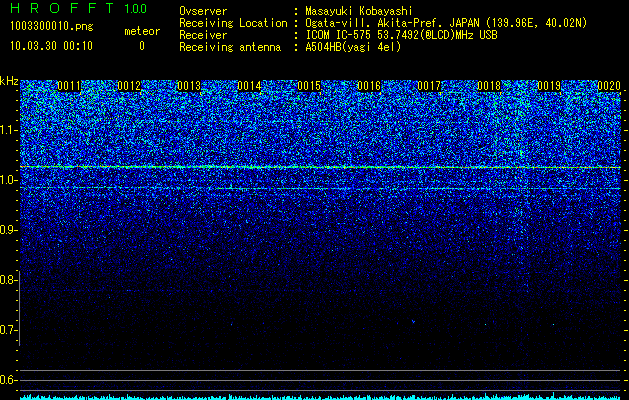This screenshot has height=400, width=629.
Task: Click the bright carrier line just above 1.0 kHz
Action: coord(320,167)
